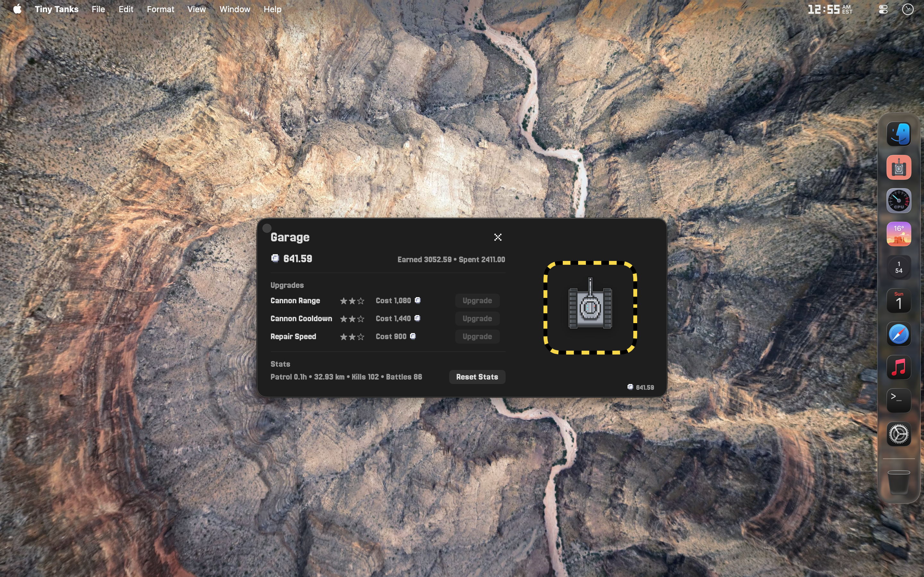
Task: Open System Settings from the Dock
Action: (898, 434)
